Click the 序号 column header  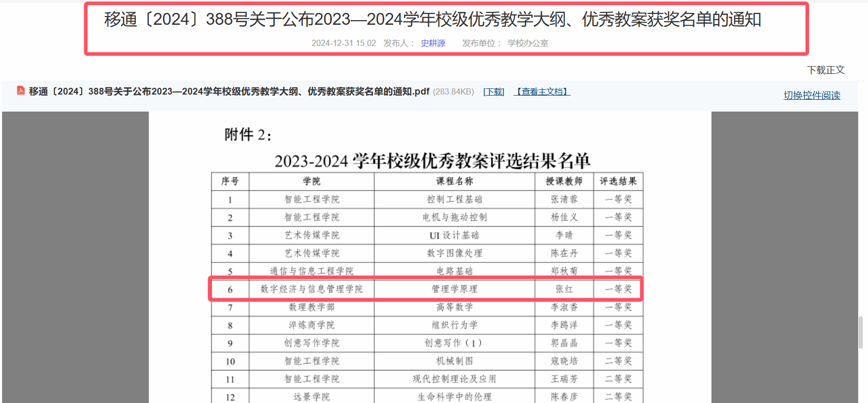pyautogui.click(x=230, y=181)
